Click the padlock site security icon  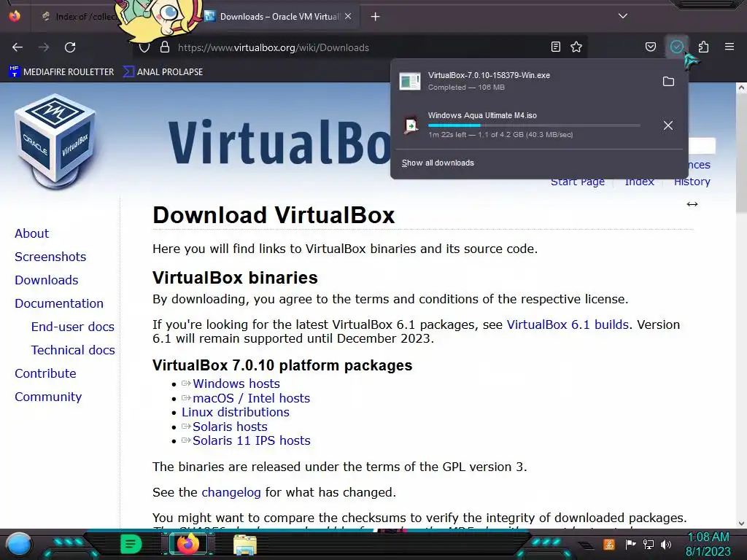click(165, 47)
